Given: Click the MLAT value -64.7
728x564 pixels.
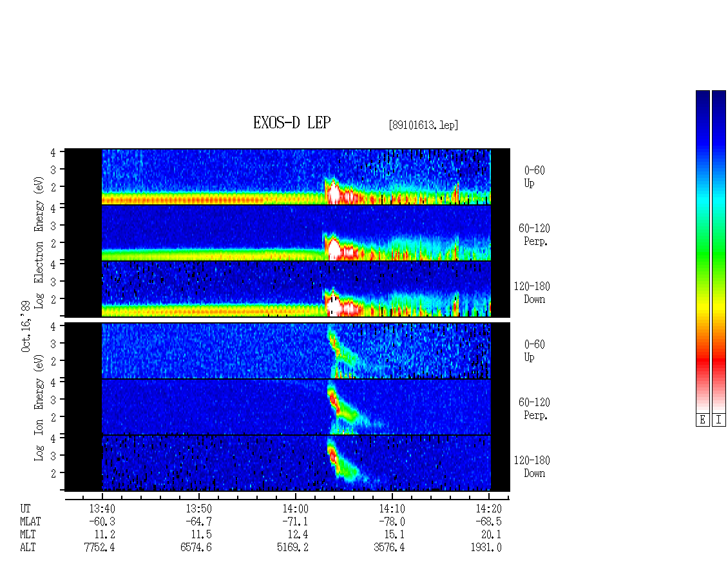Looking at the screenshot, I should [x=198, y=521].
